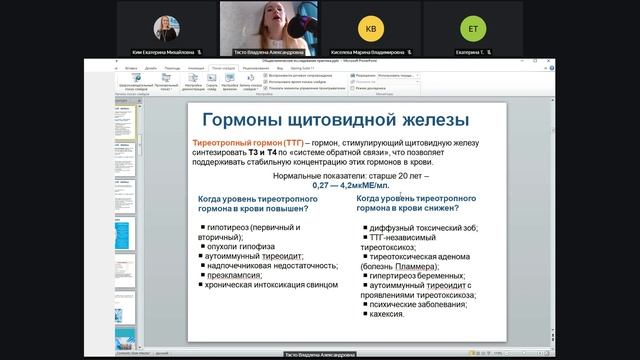This screenshot has height=360, width=640.
Task: Switch to the Переходы ribbon tab
Action: pyautogui.click(x=172, y=68)
